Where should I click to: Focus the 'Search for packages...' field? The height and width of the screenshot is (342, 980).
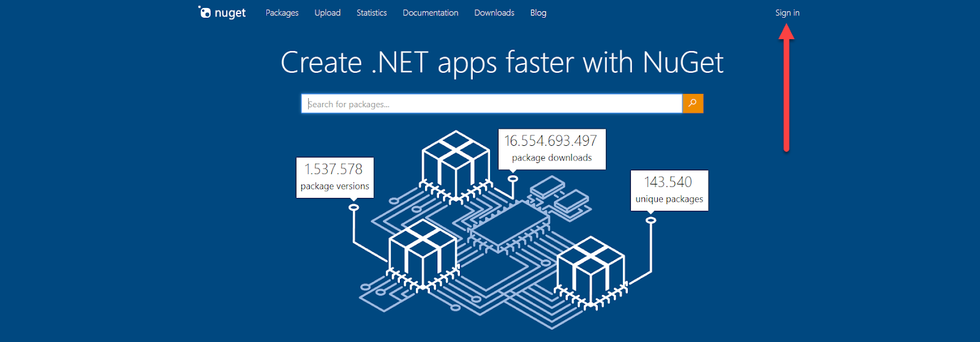pos(492,104)
